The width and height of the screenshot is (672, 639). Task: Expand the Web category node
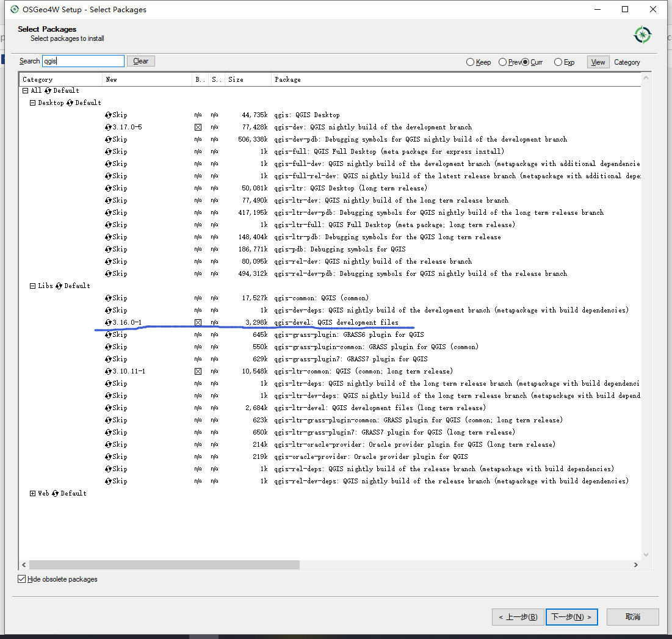click(x=32, y=493)
